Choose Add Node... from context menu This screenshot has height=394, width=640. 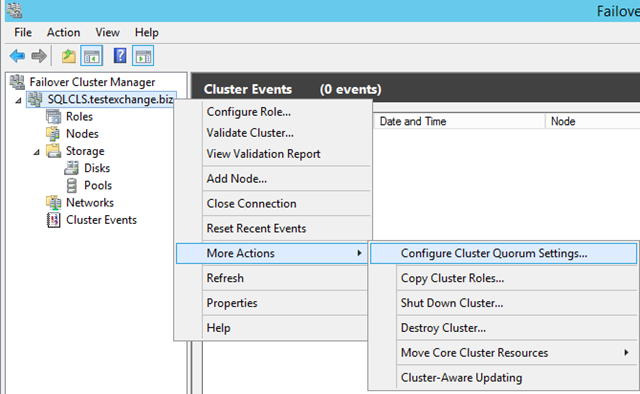(x=273, y=178)
